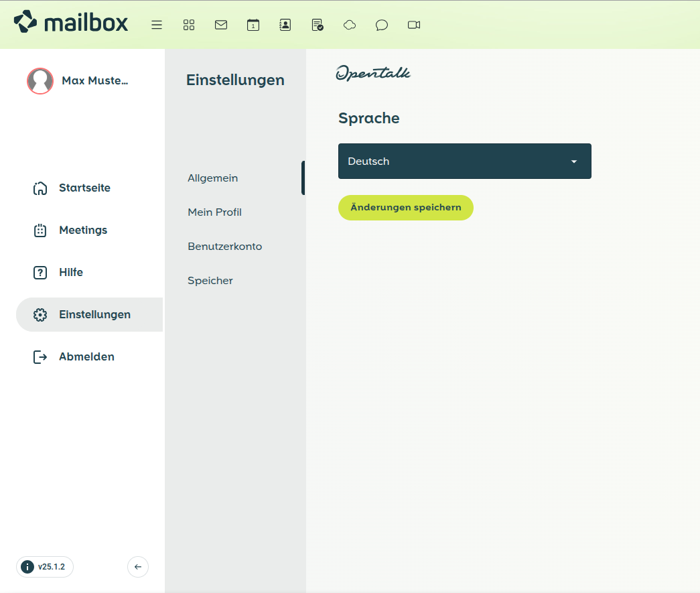
Task: Open the tasks icon with checkmark
Action: pyautogui.click(x=318, y=25)
